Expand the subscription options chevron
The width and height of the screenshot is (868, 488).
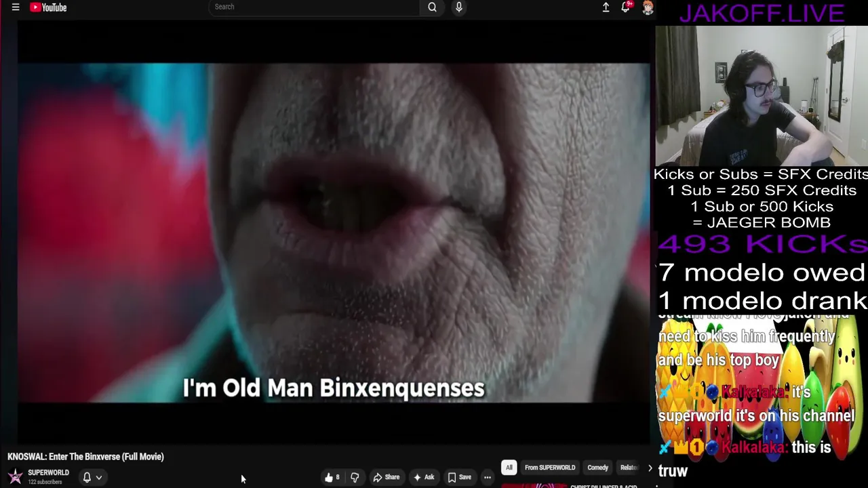point(99,477)
